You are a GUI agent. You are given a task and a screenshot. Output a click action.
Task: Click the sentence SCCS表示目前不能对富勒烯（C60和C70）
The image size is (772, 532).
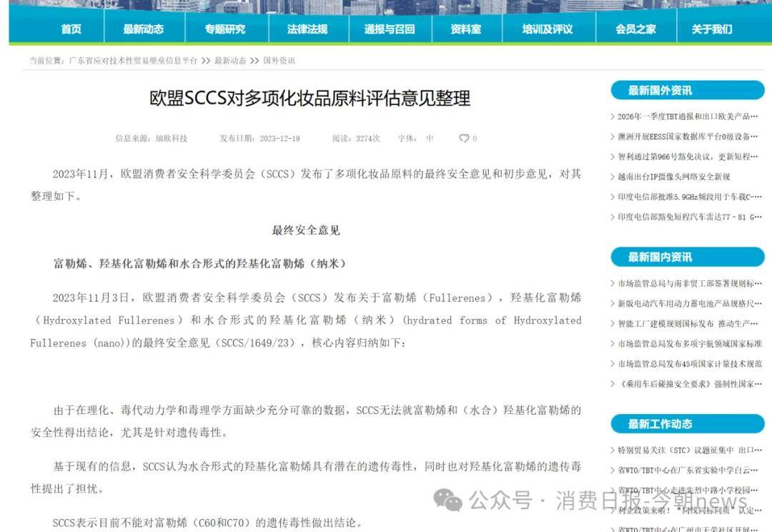tap(207, 523)
